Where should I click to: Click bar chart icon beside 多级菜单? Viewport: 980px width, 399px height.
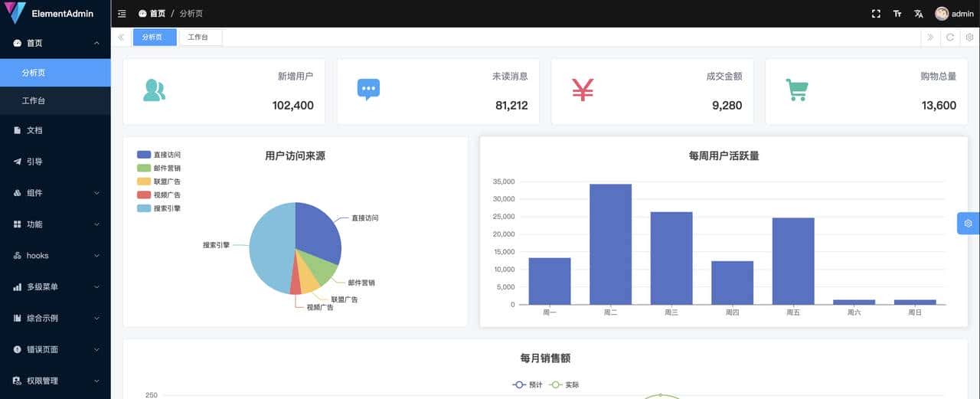18,287
